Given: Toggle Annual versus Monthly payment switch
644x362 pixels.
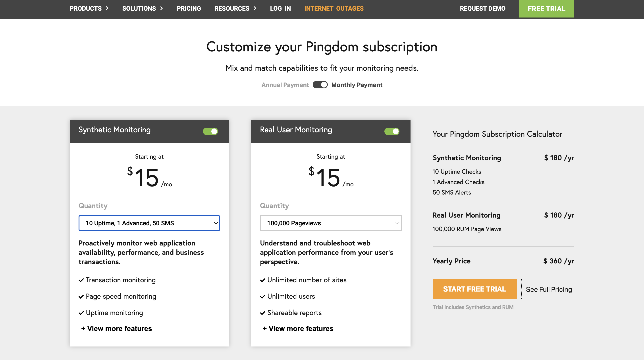Looking at the screenshot, I should click(x=320, y=85).
